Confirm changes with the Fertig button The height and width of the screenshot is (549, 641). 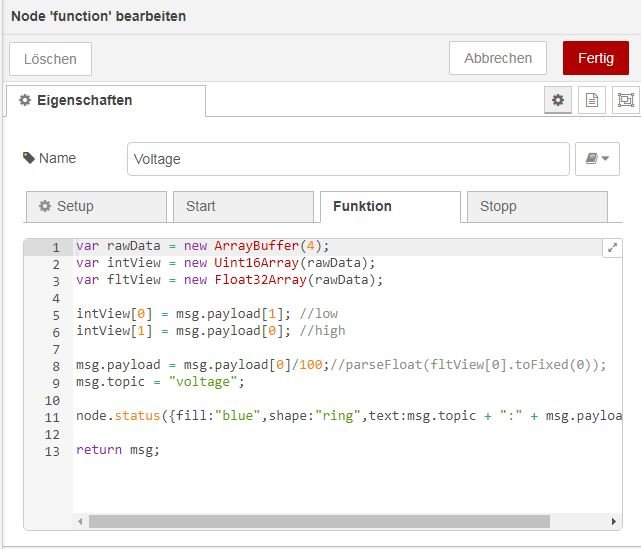[596, 58]
